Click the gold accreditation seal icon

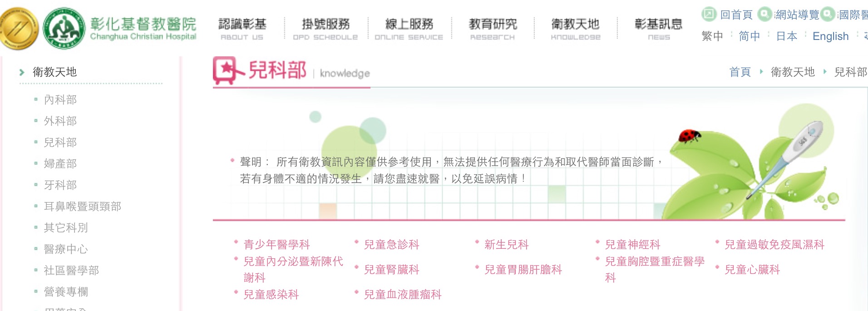pyautogui.click(x=19, y=29)
